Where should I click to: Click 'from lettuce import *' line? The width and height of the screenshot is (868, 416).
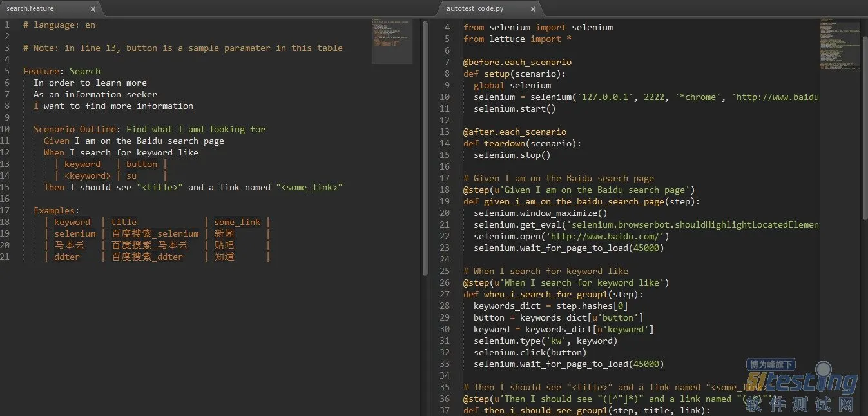(517, 39)
